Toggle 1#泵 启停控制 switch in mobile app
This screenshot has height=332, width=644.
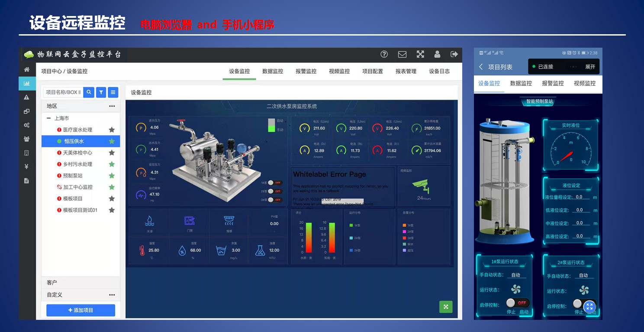tap(518, 303)
